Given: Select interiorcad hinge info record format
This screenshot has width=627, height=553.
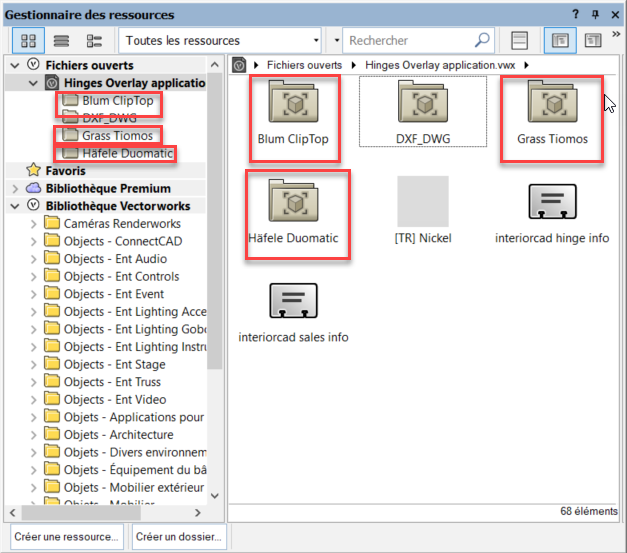Looking at the screenshot, I should tap(552, 212).
